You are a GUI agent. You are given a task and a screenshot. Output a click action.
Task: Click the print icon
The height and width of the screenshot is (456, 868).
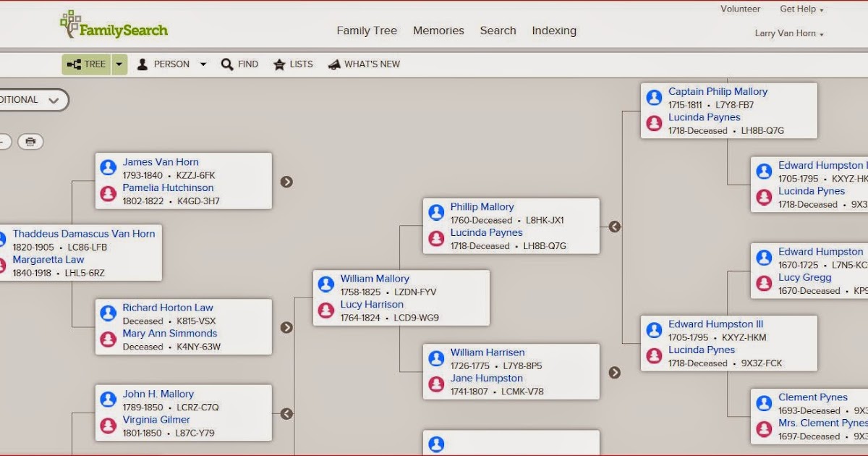[30, 142]
